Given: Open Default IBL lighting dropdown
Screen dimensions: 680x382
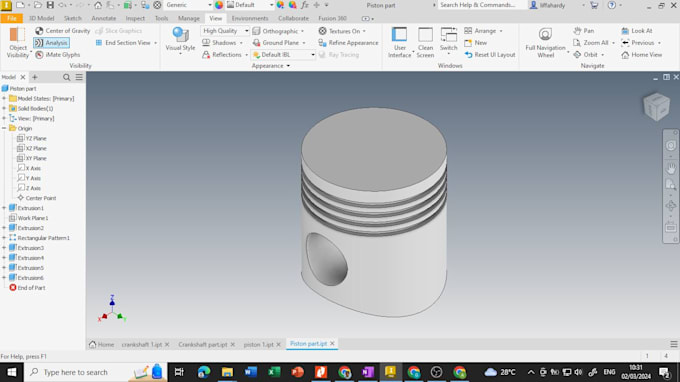Looking at the screenshot, I should coord(283,55).
